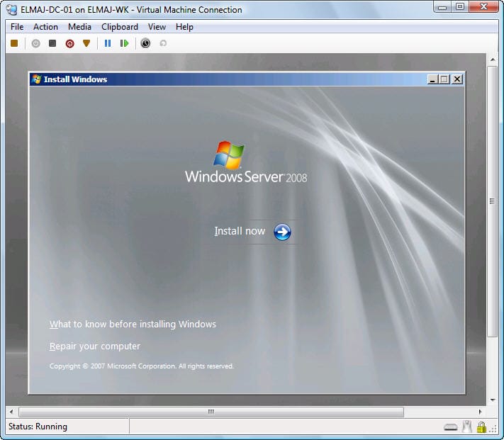This screenshot has height=440, width=504.
Task: Click the vertical scrollbar down arrow
Action: [493, 400]
